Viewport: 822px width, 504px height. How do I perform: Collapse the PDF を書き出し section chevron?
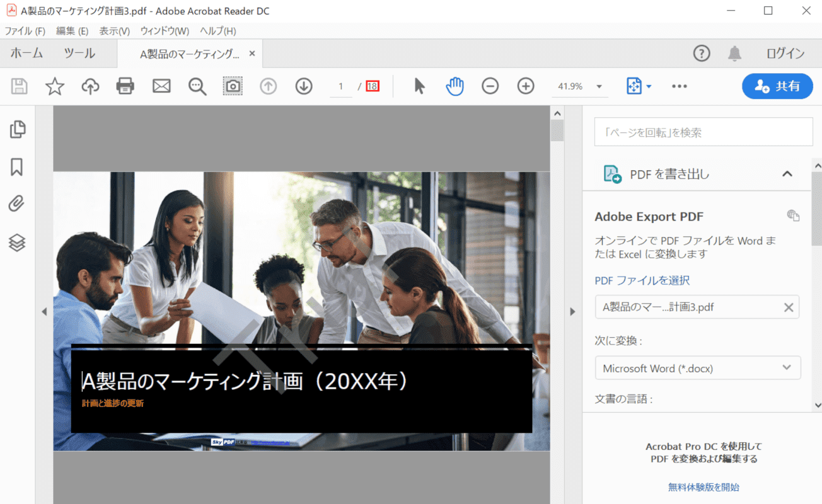(787, 174)
